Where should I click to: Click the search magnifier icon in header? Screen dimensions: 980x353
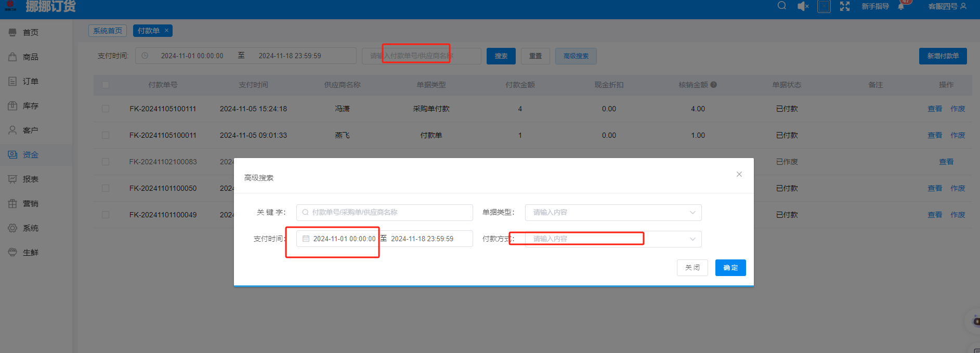(x=781, y=6)
